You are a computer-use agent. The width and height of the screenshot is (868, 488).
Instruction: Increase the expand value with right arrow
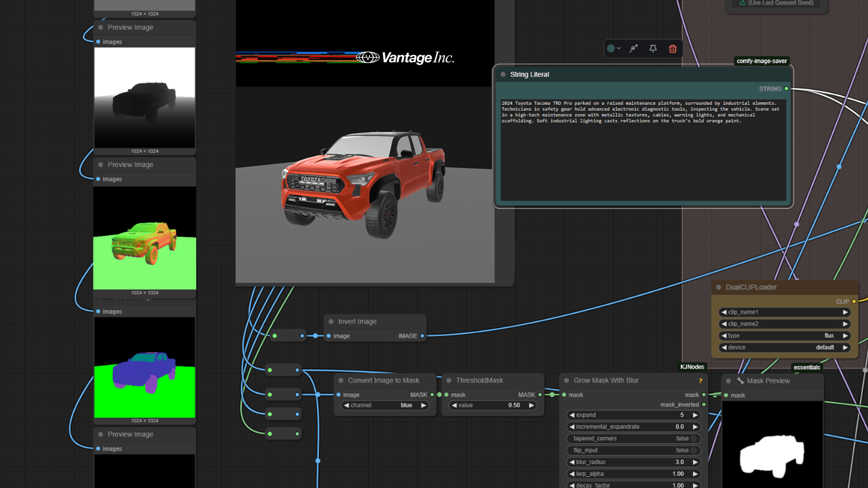[695, 415]
